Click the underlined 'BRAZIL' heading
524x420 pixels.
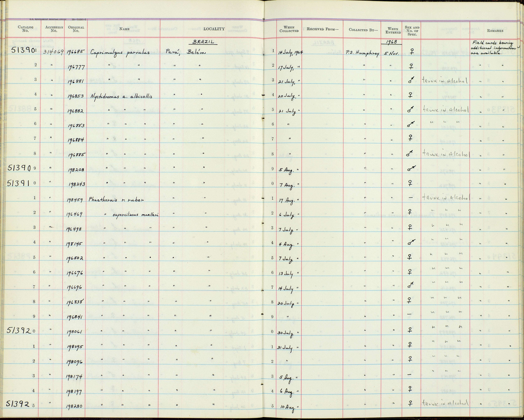203,42
